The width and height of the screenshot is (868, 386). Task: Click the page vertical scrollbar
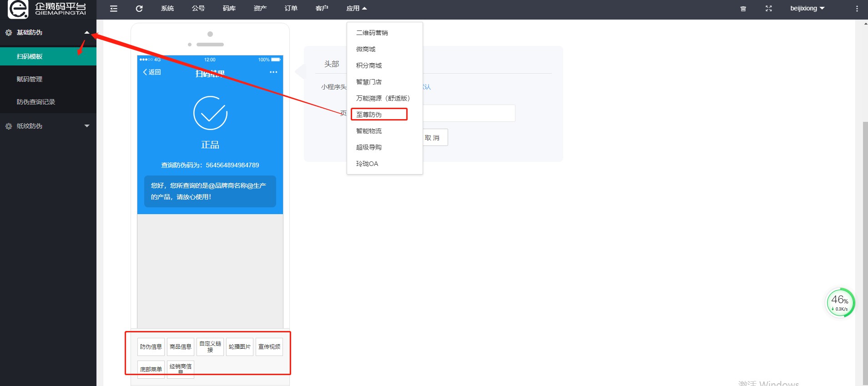tap(865, 254)
